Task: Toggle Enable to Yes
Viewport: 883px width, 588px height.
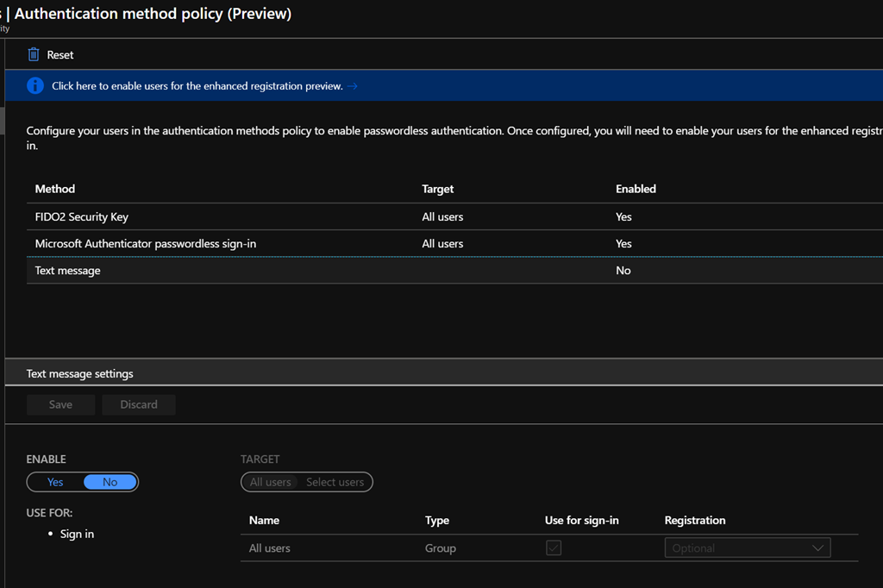Action: (x=55, y=482)
